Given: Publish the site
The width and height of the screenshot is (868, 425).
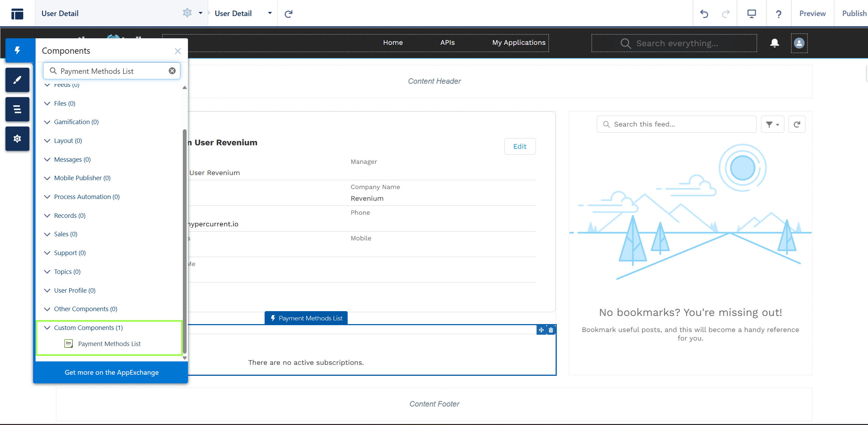Looking at the screenshot, I should pyautogui.click(x=854, y=13).
